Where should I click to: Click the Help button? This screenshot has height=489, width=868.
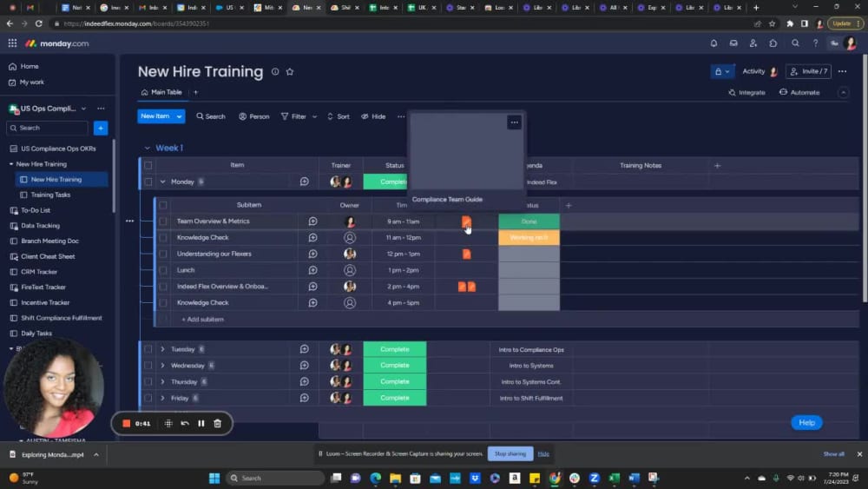(x=806, y=422)
